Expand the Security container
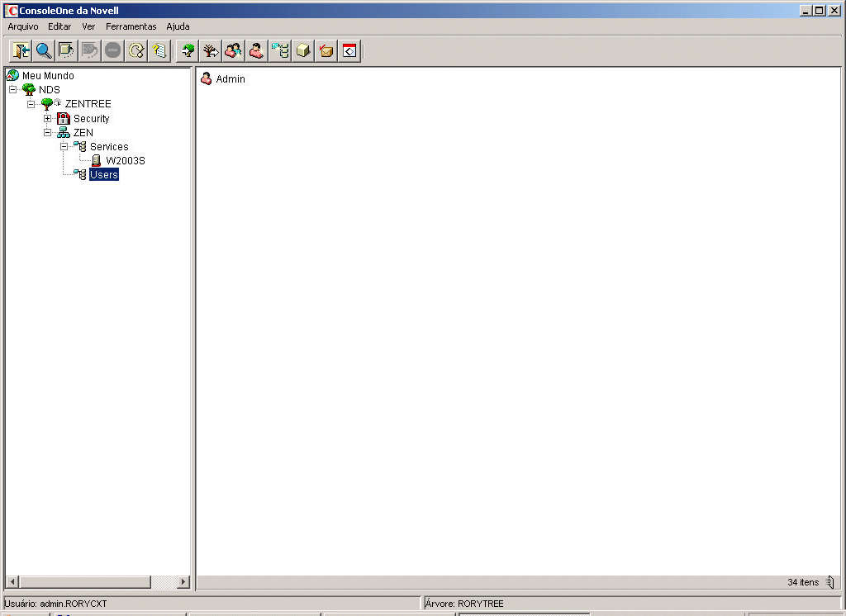This screenshot has height=616, width=846. click(47, 118)
